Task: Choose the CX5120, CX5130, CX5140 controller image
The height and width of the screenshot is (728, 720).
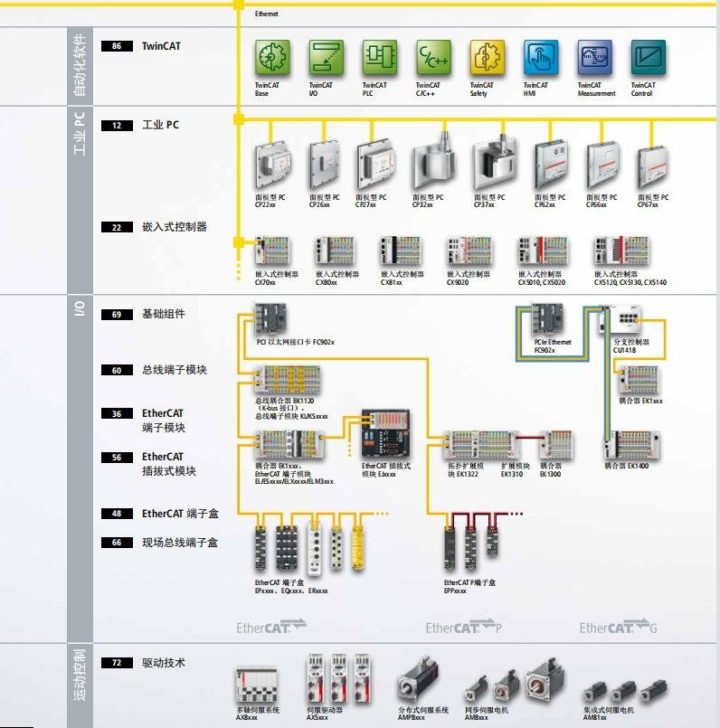Action: pos(621,251)
